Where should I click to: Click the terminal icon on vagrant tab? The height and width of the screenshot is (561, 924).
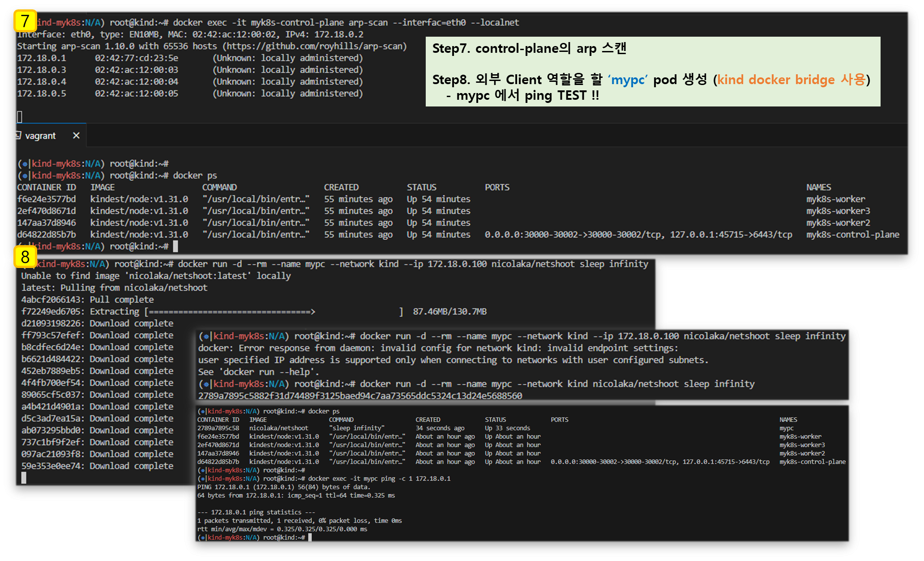coord(18,135)
